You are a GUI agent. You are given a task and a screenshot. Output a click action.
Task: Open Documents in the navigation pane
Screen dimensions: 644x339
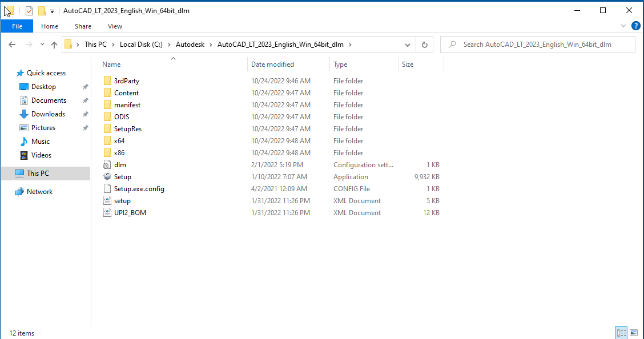(x=49, y=100)
